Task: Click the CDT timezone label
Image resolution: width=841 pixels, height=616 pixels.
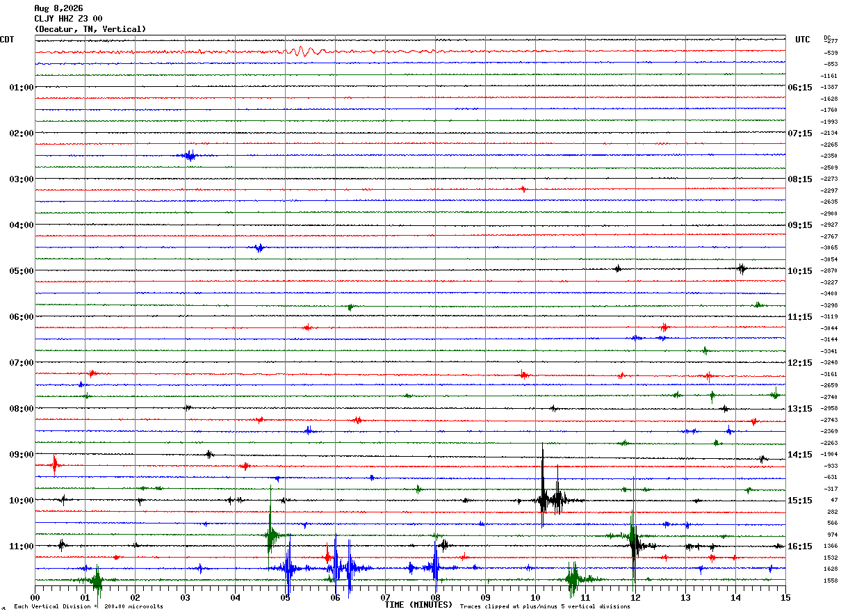Action: tap(7, 40)
